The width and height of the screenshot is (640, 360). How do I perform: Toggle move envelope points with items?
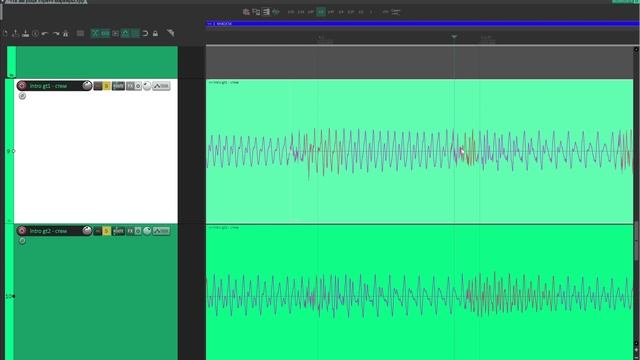tap(125, 33)
